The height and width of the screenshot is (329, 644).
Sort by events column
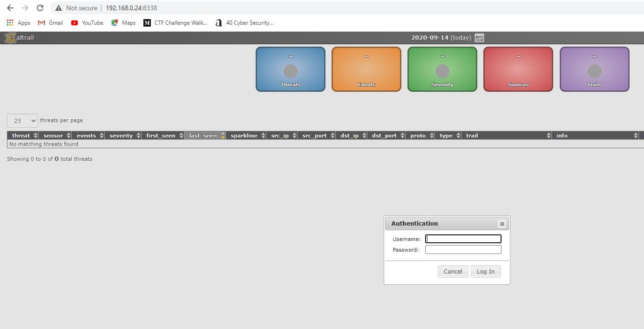(88, 136)
